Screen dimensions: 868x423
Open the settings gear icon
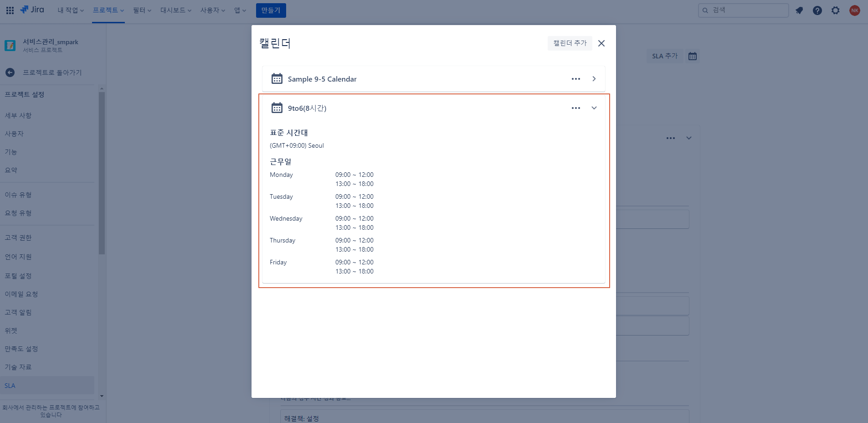coord(836,10)
